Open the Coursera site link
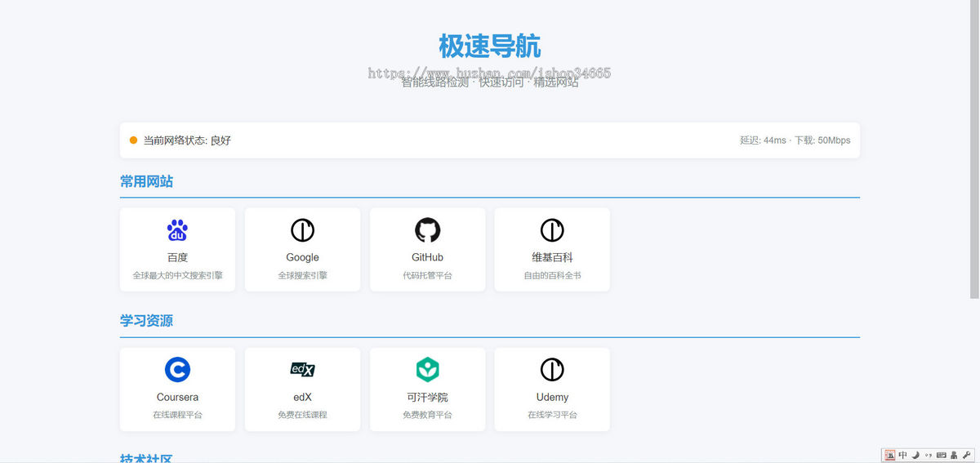The height and width of the screenshot is (463, 980). 177,390
